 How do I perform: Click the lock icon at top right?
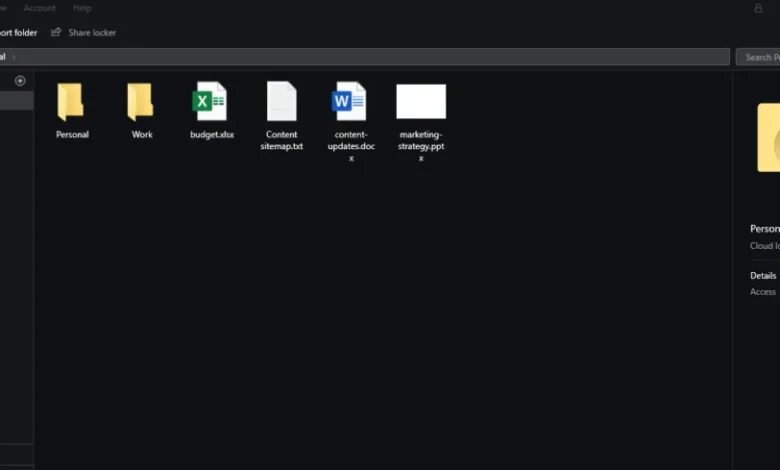(x=758, y=8)
